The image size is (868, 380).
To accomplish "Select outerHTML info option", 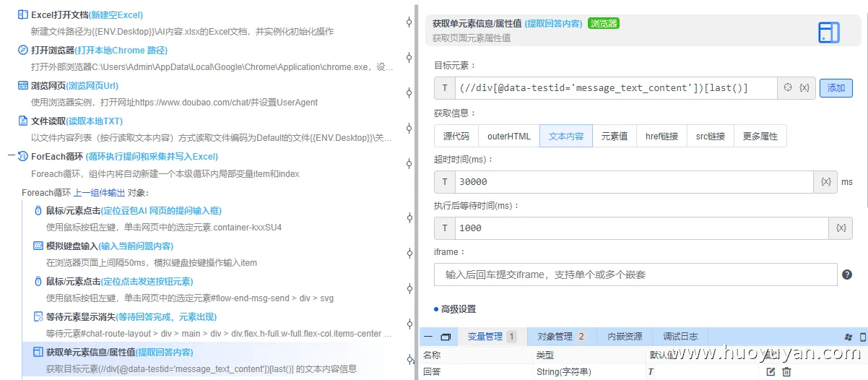I will tap(508, 136).
